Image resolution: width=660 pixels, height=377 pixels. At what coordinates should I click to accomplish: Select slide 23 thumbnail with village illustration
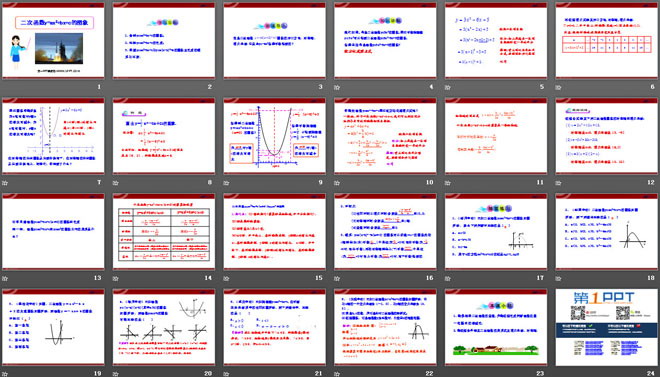coord(496,327)
